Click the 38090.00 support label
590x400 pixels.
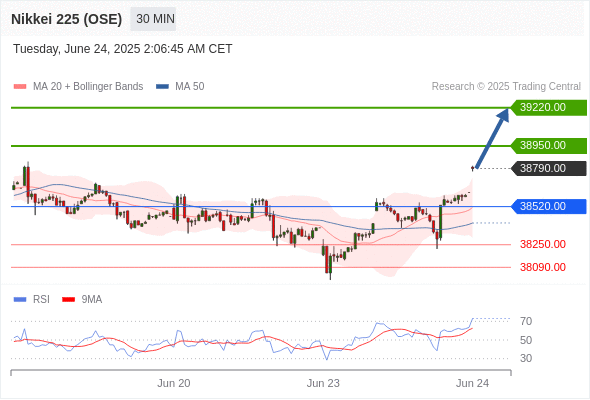tap(543, 268)
